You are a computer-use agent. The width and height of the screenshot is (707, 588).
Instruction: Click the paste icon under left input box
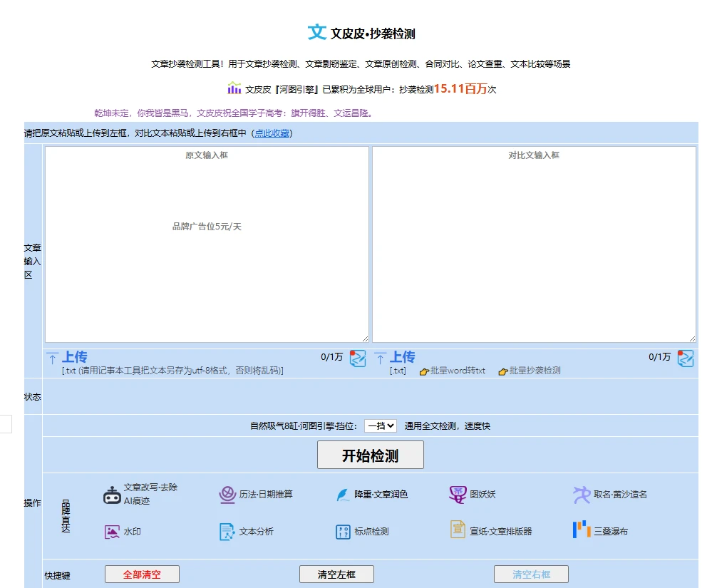click(358, 359)
